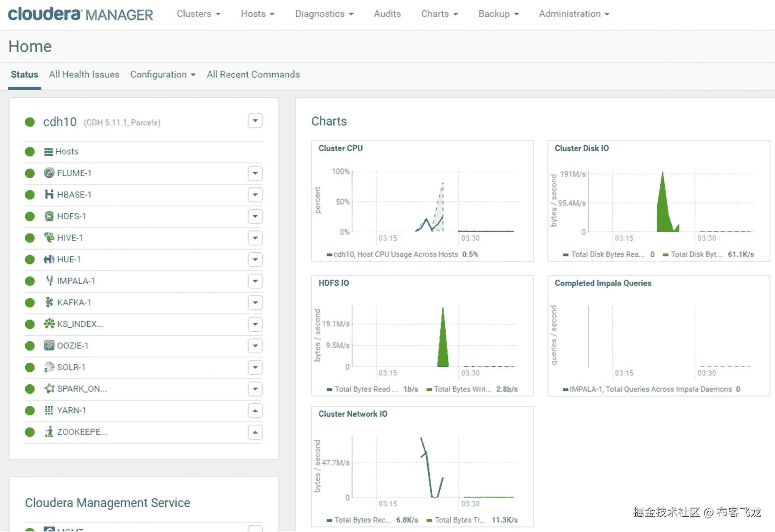The image size is (775, 532).
Task: Click the SPARK_ON star icon
Action: (49, 388)
